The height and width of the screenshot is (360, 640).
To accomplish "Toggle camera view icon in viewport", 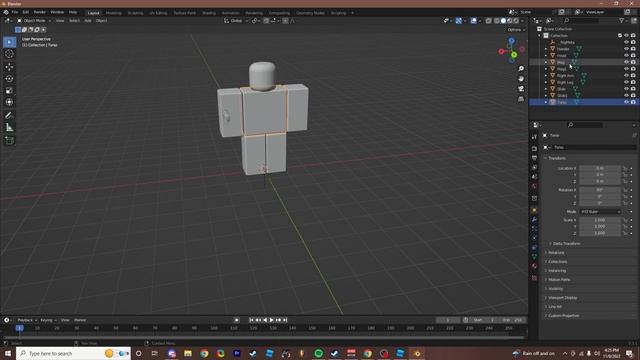I will coord(521,89).
